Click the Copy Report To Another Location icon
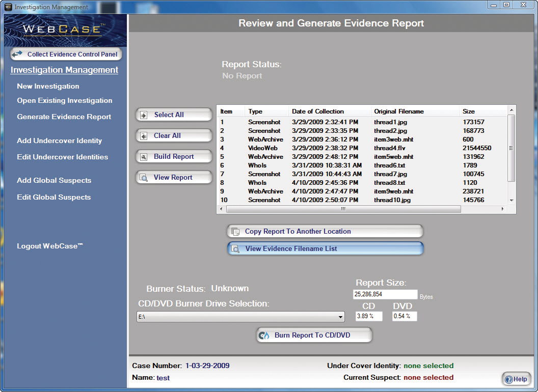Screen dimensions: 538x392 [235, 232]
